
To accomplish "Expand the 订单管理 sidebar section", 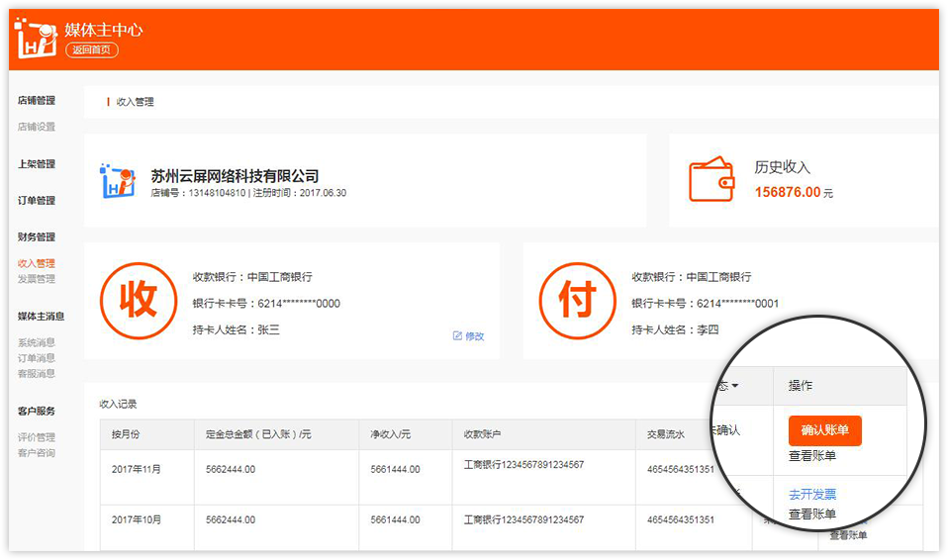I will point(37,201).
